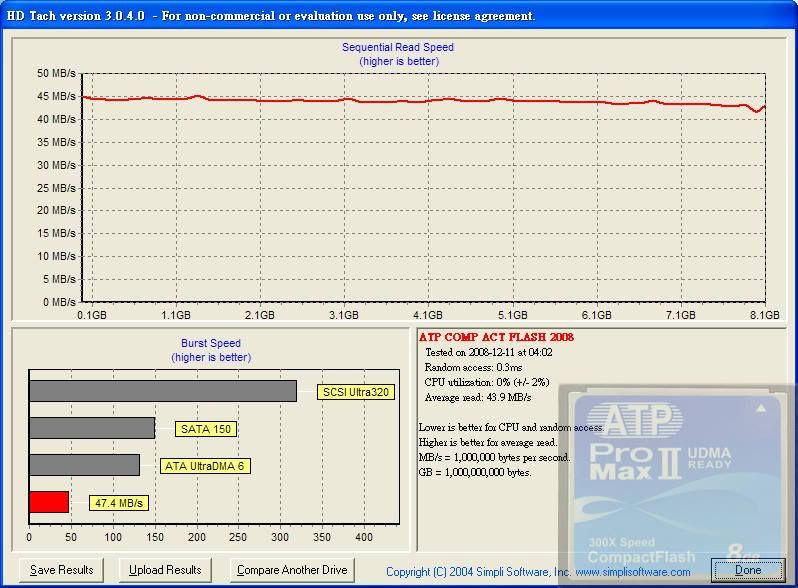The width and height of the screenshot is (798, 588).
Task: Click the ATA UltraDMA 6 label
Action: click(205, 466)
